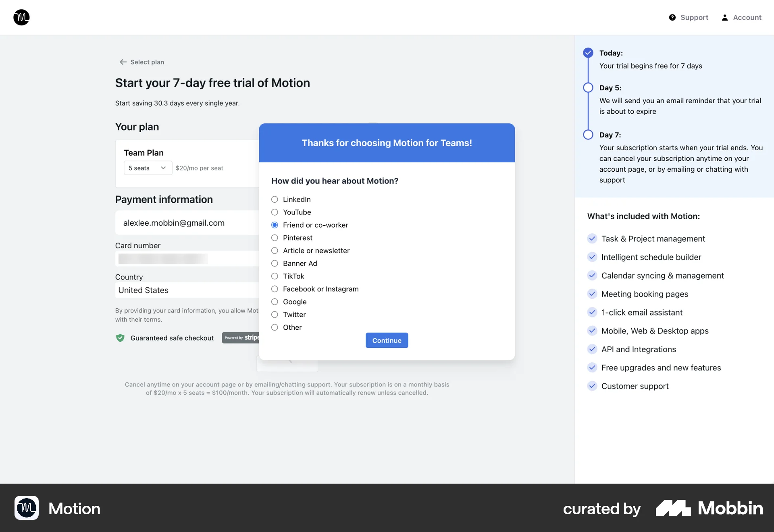Open the Account menu
This screenshot has width=774, height=532.
[x=747, y=17]
